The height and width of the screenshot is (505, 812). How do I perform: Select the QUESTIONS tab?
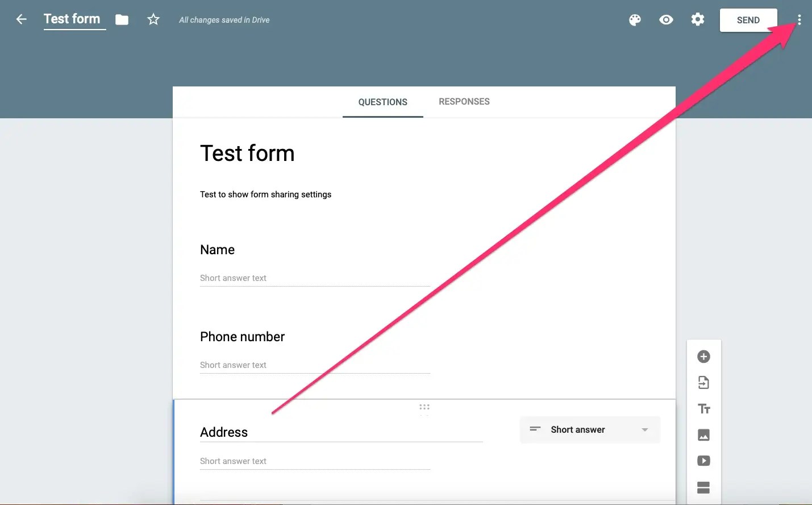pyautogui.click(x=383, y=102)
